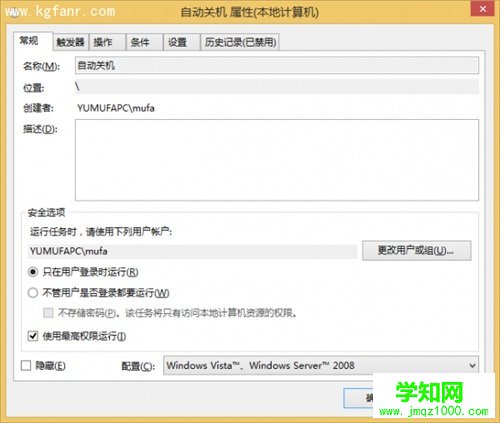Open the 触发器 tab
Image resolution: width=500 pixels, height=423 pixels.
point(70,42)
